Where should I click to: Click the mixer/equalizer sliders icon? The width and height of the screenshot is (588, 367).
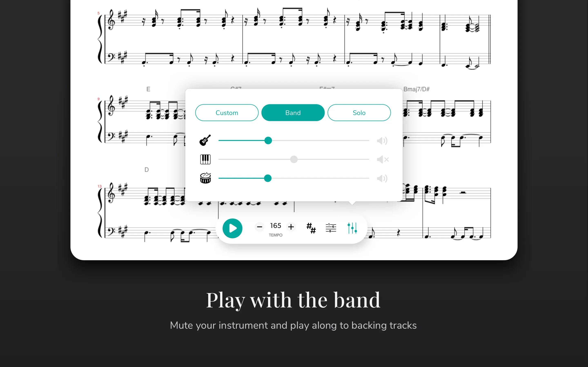tap(352, 228)
